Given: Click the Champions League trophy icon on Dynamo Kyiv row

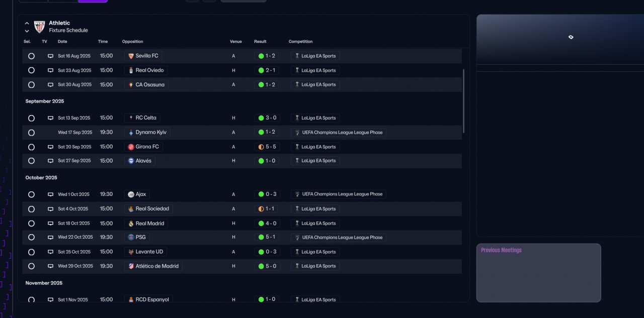Looking at the screenshot, I should tap(297, 133).
